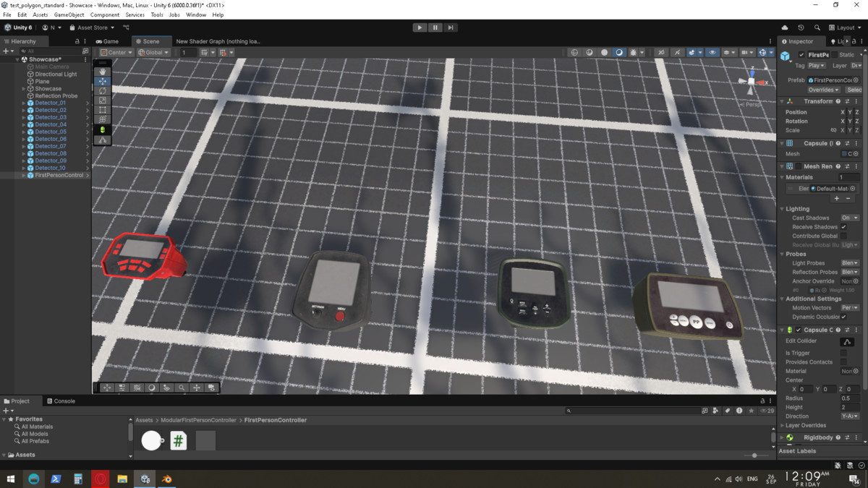Select the Hand view tool
Image resolution: width=868 pixels, height=488 pixels.
pyautogui.click(x=103, y=72)
